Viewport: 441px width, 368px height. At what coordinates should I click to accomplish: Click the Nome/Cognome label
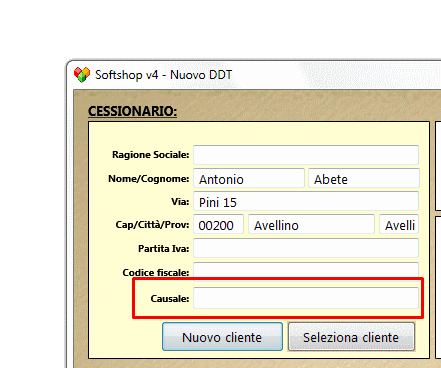click(x=149, y=179)
